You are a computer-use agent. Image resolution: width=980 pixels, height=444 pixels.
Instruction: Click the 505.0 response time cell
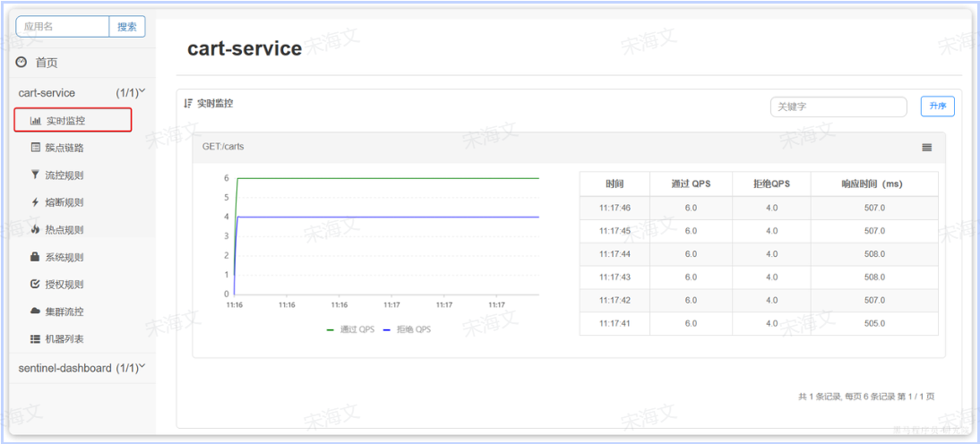tap(874, 323)
